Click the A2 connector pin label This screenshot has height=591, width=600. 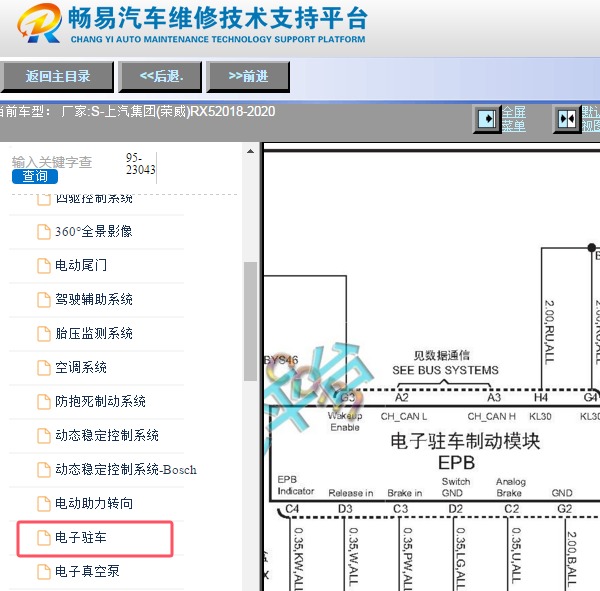(x=401, y=398)
